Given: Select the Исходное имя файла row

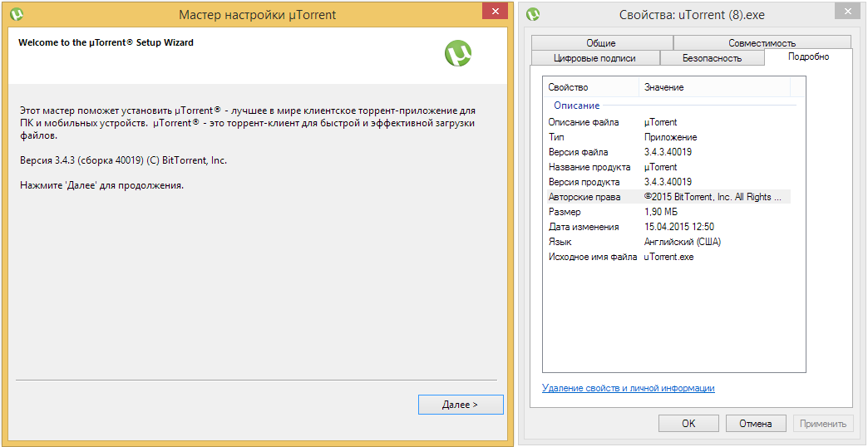Looking at the screenshot, I should [x=667, y=257].
